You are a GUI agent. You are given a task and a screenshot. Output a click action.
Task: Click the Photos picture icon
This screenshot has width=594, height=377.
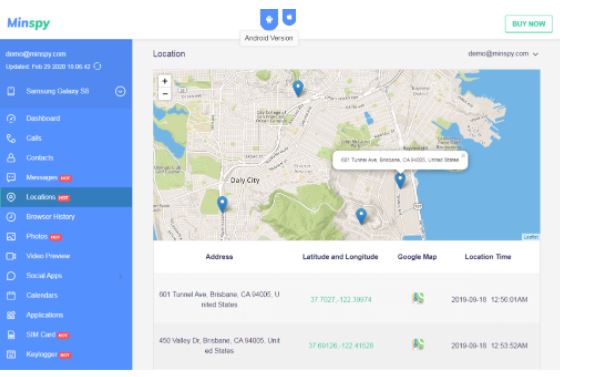[11, 236]
